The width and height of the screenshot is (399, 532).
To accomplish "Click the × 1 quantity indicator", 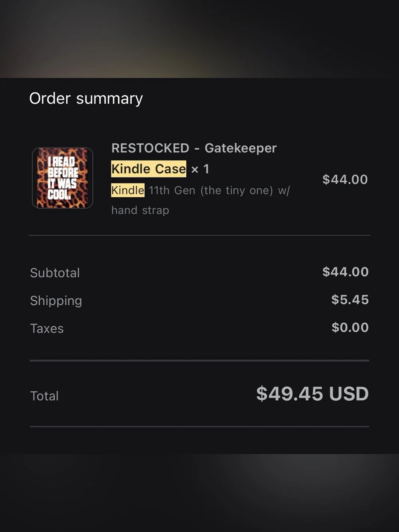I will click(200, 169).
